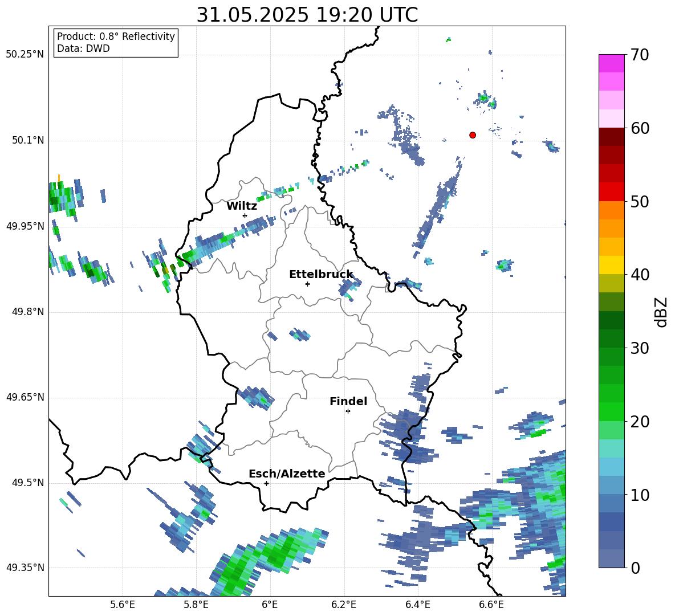
Task: Click the bright green colorbar segment at 20
Action: click(612, 412)
